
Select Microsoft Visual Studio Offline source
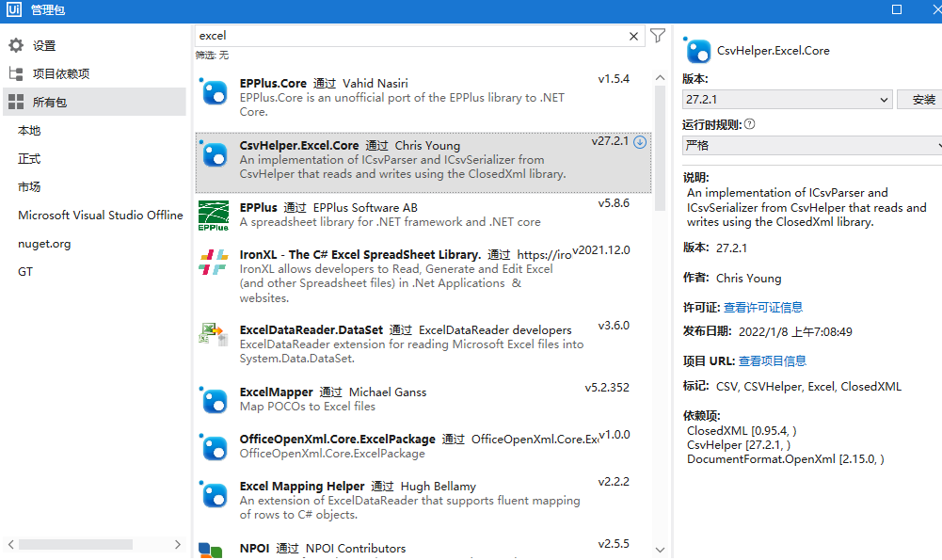101,216
